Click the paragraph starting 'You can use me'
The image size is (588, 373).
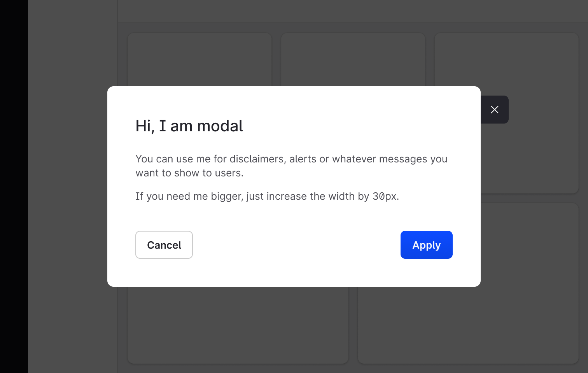click(291, 166)
